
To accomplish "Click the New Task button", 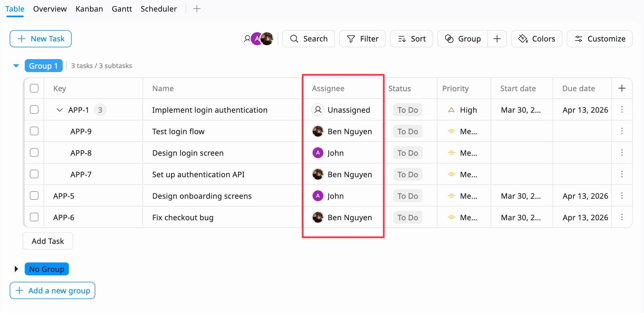I will point(41,39).
